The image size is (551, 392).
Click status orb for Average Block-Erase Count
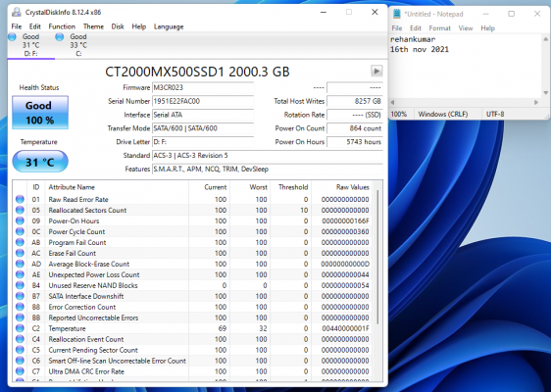tap(20, 264)
